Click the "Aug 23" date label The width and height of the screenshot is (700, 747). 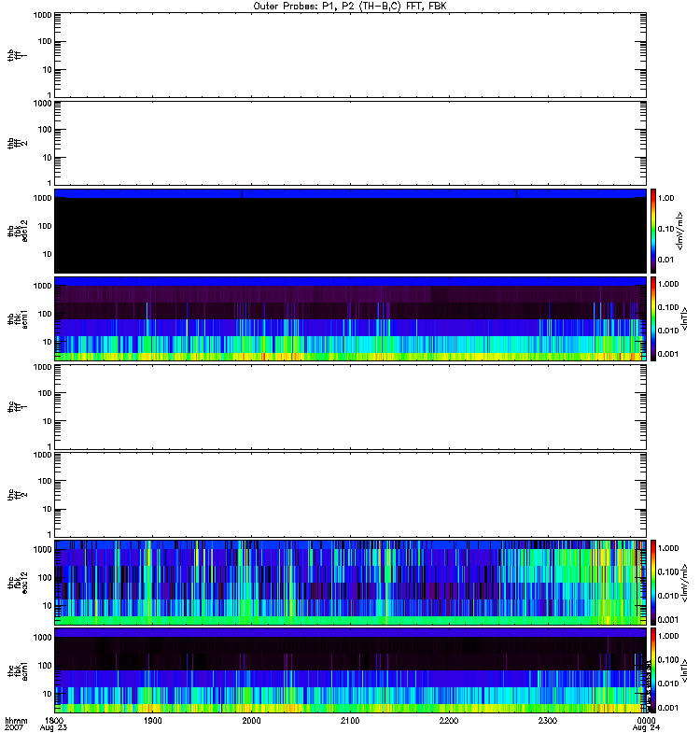pyautogui.click(x=53, y=728)
